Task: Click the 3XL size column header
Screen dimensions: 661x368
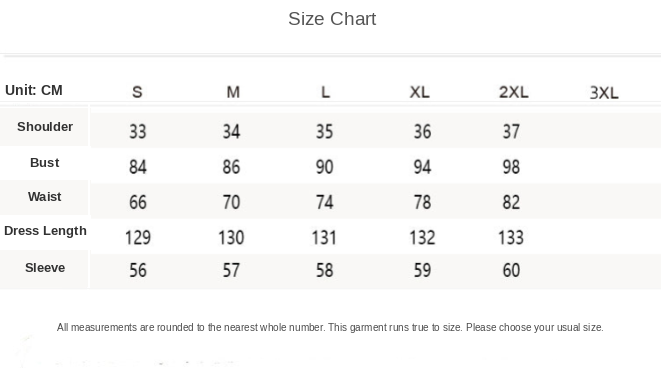Action: pyautogui.click(x=604, y=93)
